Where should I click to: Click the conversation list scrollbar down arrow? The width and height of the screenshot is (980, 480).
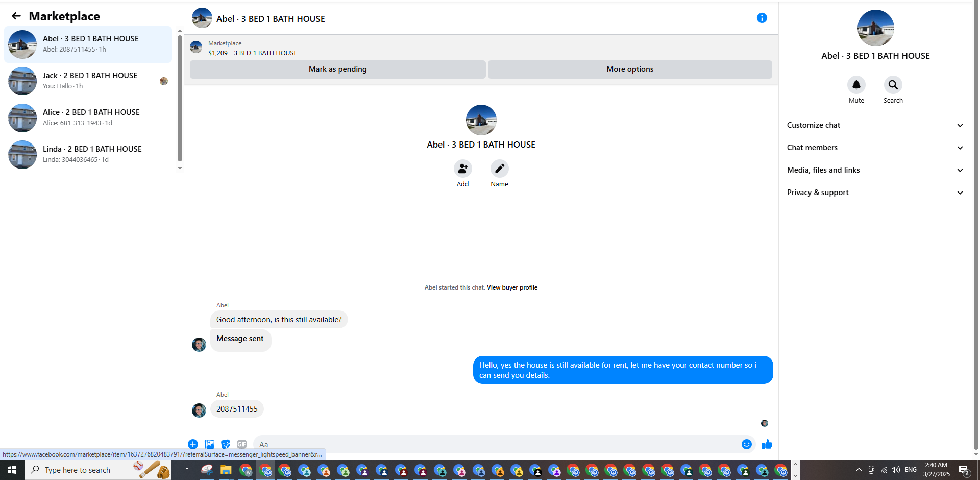180,168
